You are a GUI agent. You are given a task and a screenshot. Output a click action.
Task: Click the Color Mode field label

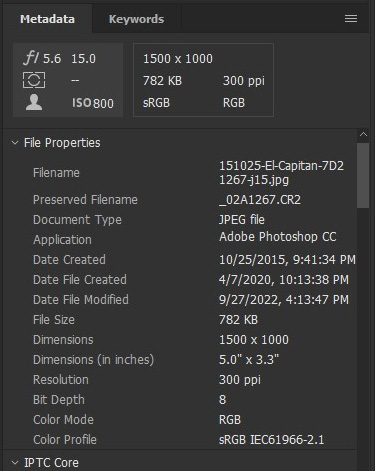tap(63, 420)
